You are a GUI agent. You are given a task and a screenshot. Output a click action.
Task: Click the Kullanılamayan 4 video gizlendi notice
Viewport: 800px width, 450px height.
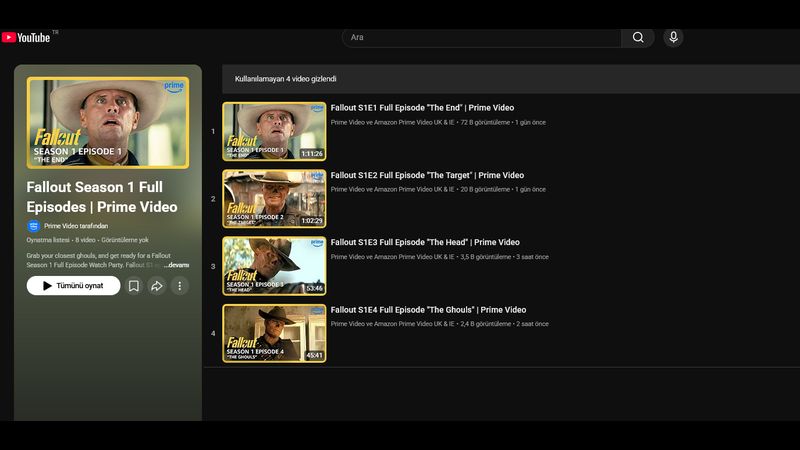[x=285, y=79]
